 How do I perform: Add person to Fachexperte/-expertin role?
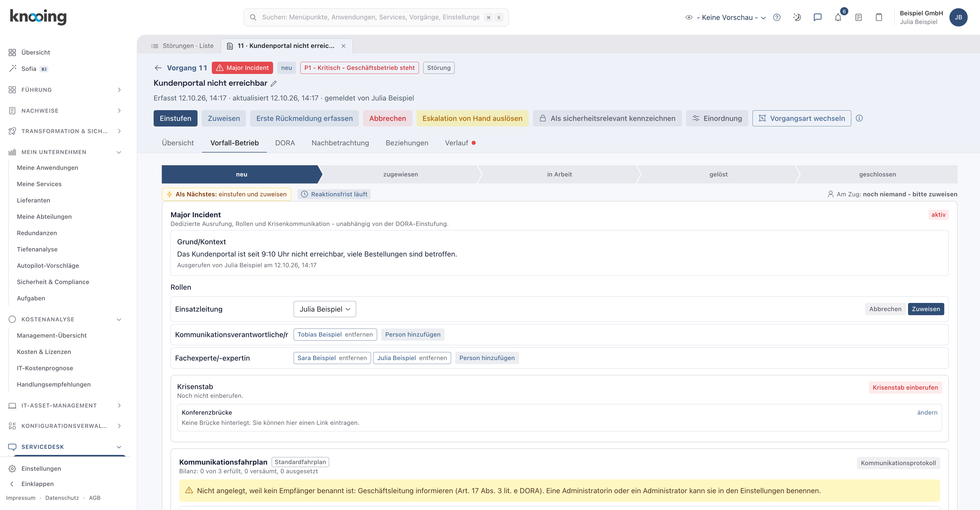[x=487, y=358]
